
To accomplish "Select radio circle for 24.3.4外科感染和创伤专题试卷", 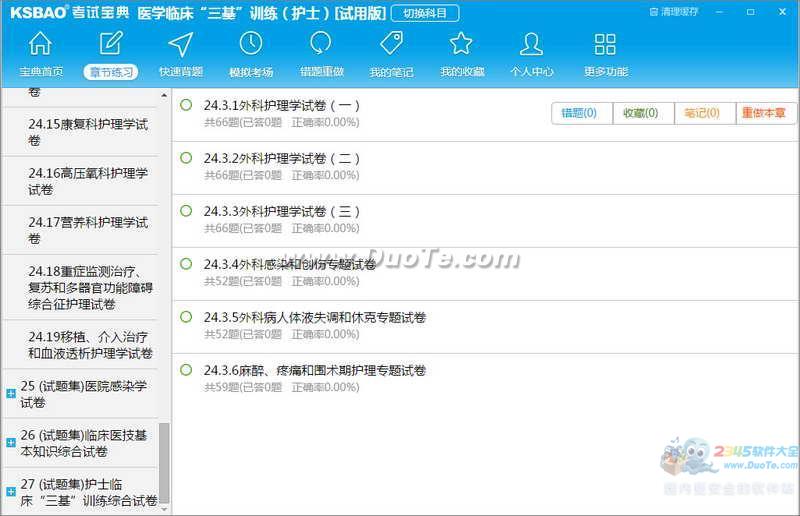I will pos(186,264).
